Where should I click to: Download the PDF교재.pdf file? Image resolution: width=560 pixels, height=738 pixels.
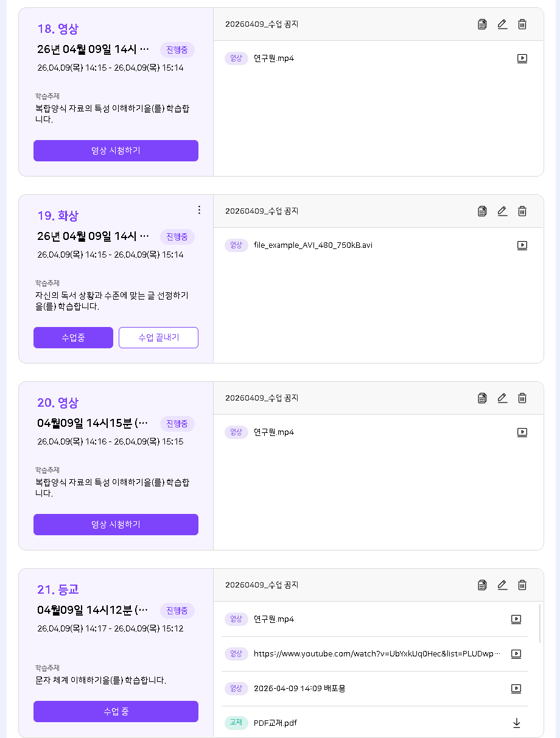[516, 723]
